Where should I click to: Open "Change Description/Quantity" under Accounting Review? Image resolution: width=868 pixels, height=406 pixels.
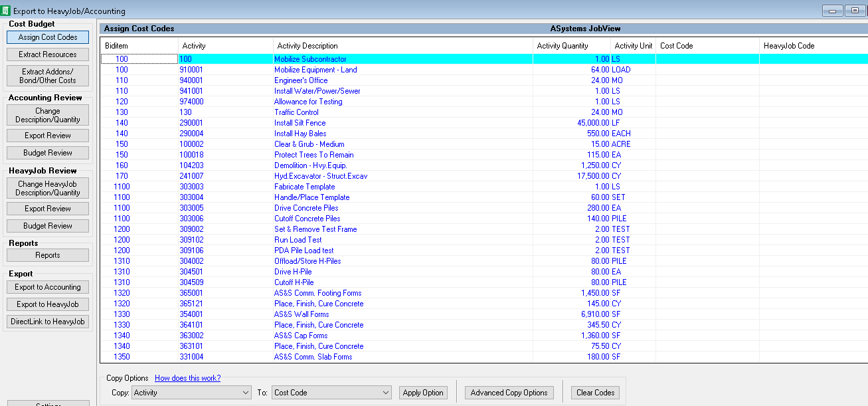pyautogui.click(x=47, y=114)
